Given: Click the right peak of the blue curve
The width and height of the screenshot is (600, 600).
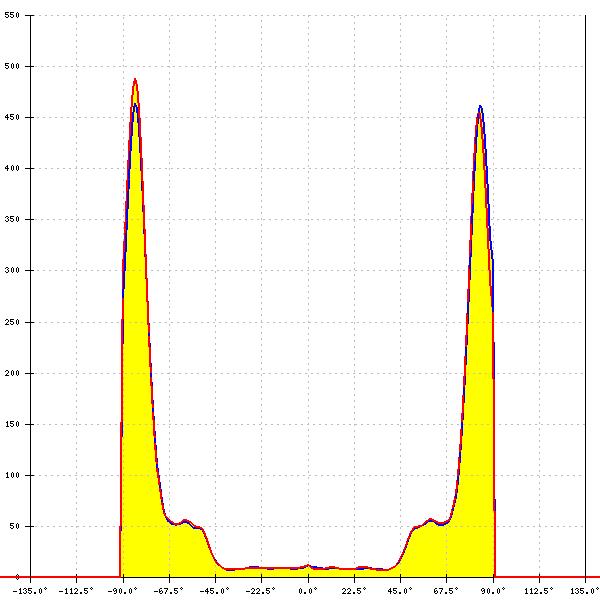Looking at the screenshot, I should (x=480, y=106).
